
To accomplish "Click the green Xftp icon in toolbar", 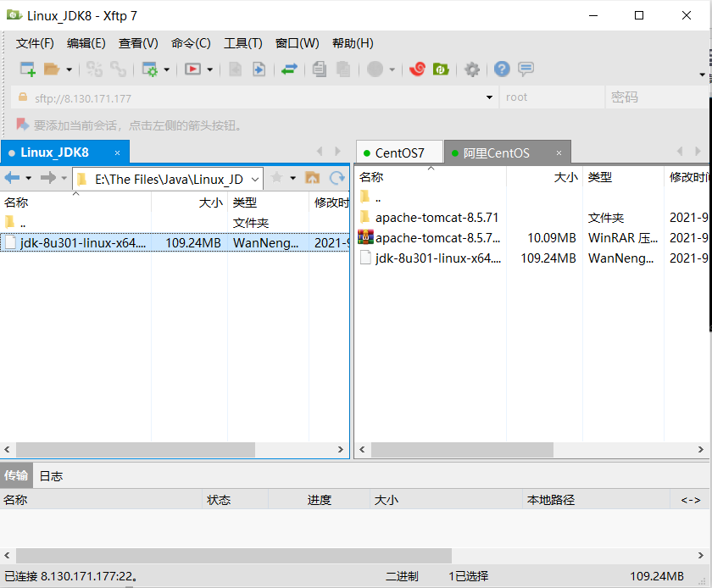I will (441, 69).
